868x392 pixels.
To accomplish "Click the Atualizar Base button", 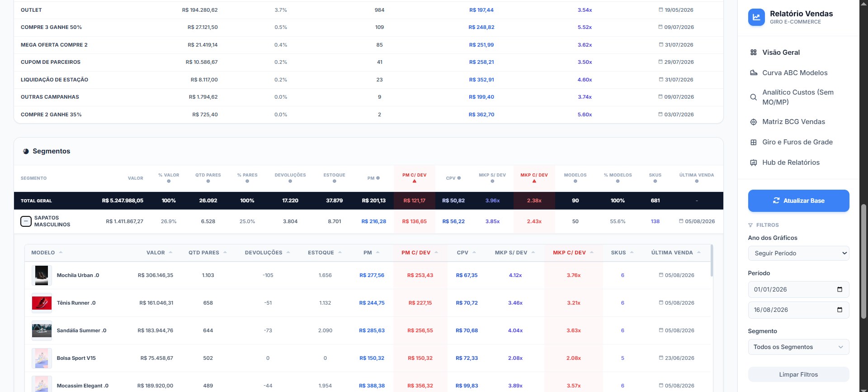I will point(798,201).
